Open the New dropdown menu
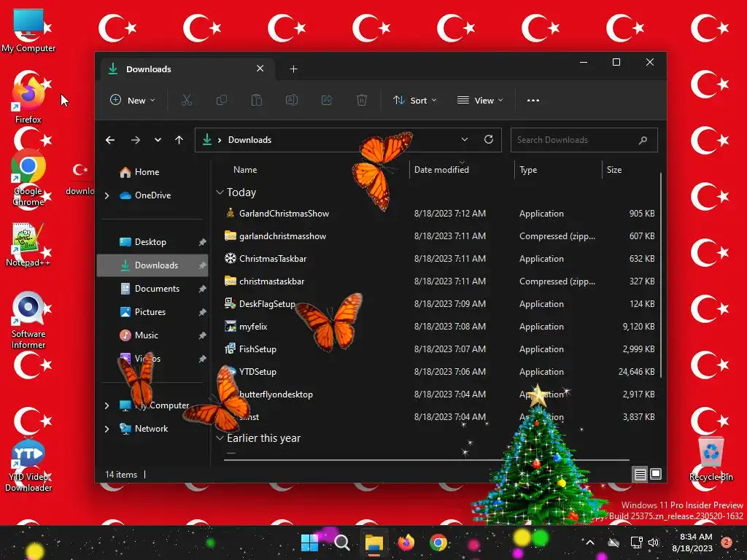747x560 pixels. (133, 100)
